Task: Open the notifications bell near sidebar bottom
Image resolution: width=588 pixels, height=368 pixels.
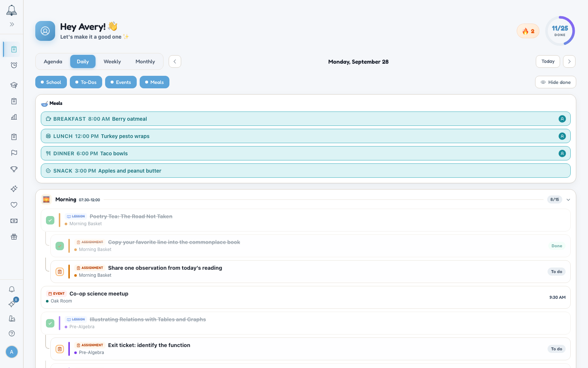Action: (x=12, y=289)
